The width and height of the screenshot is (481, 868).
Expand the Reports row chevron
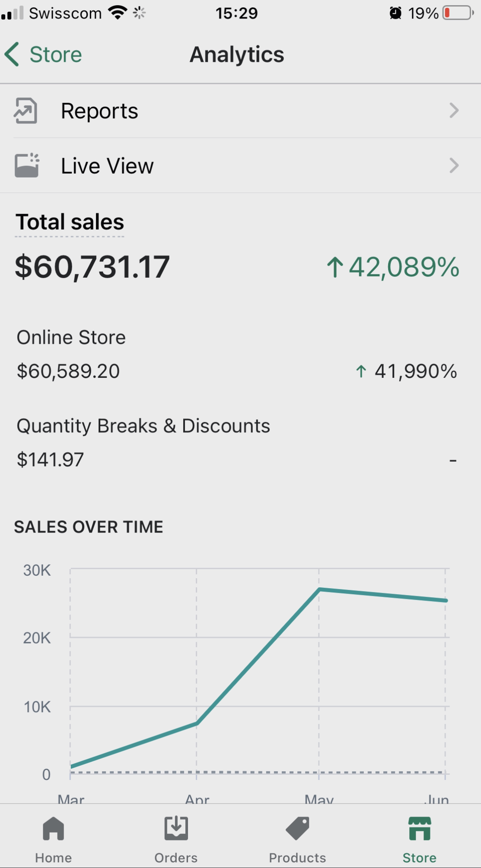(x=454, y=111)
